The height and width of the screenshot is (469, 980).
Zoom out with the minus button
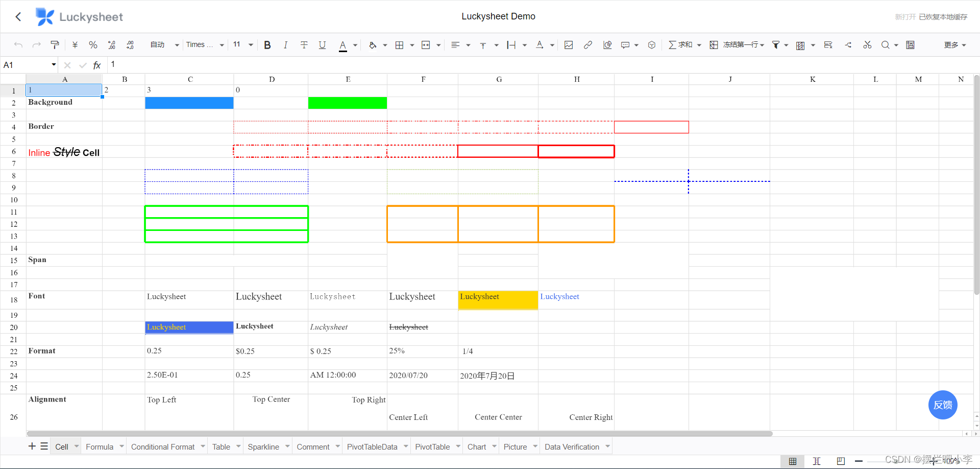859,461
